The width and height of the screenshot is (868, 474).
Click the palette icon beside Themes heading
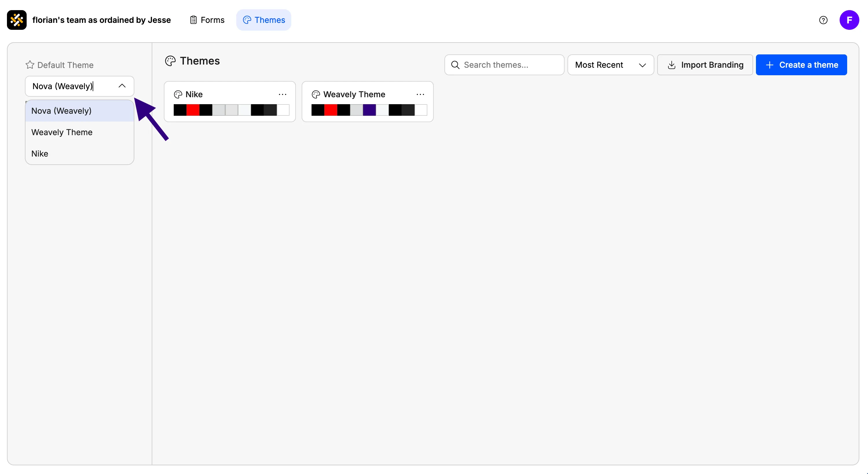point(170,61)
